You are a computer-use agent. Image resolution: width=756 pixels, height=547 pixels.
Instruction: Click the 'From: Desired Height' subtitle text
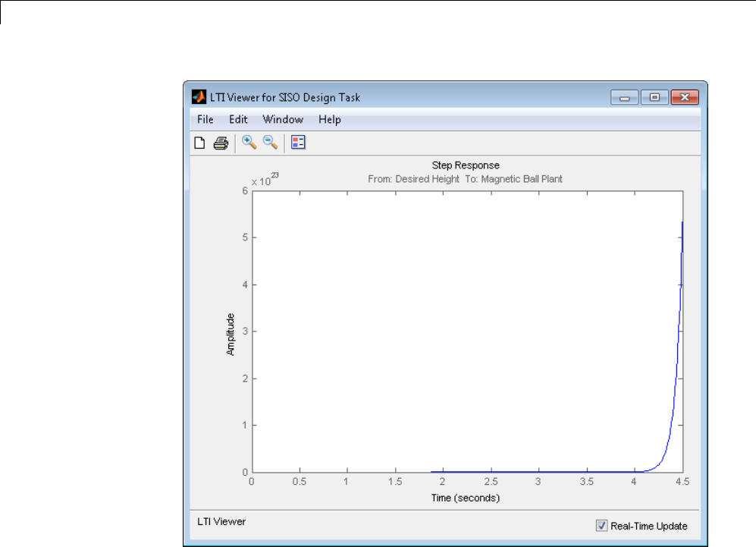[414, 179]
